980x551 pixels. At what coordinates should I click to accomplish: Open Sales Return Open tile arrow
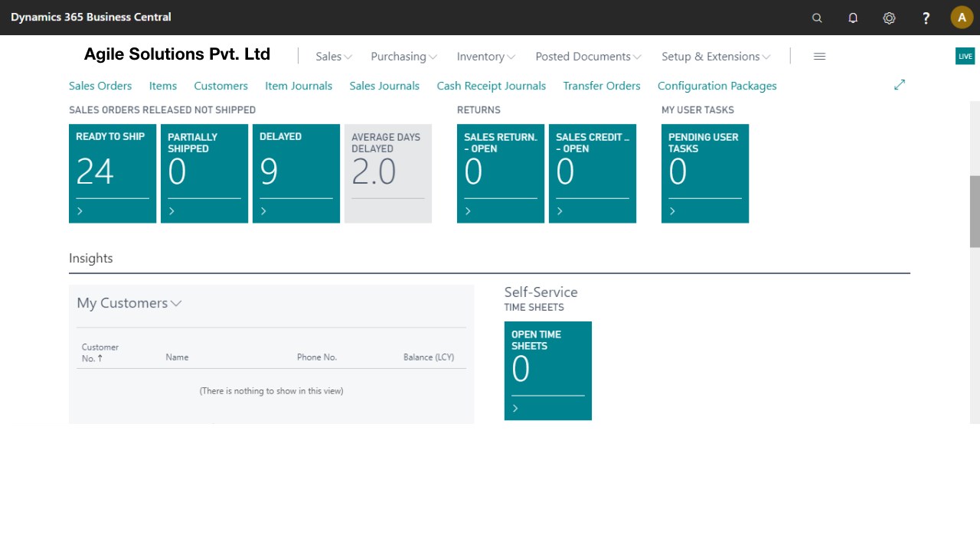click(x=468, y=211)
